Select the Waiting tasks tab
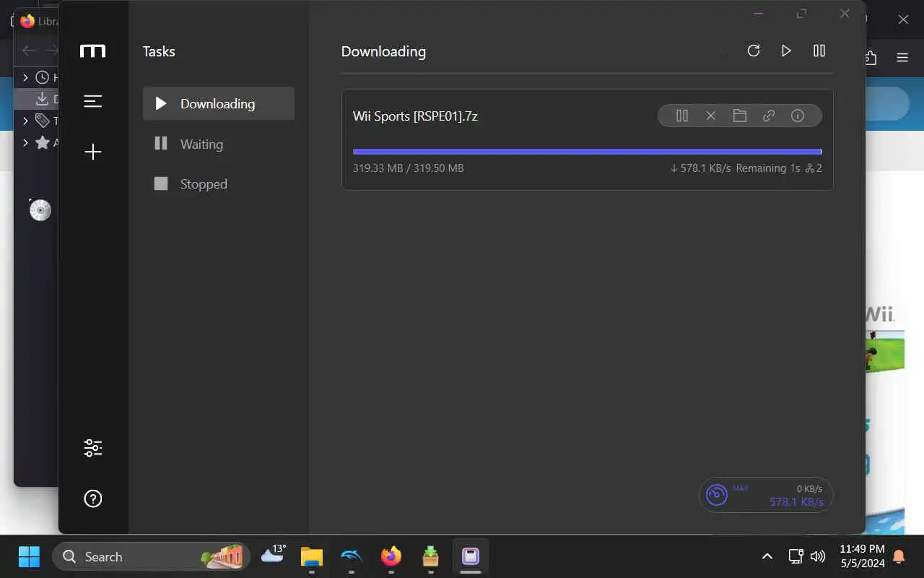This screenshot has height=578, width=924. click(x=219, y=144)
